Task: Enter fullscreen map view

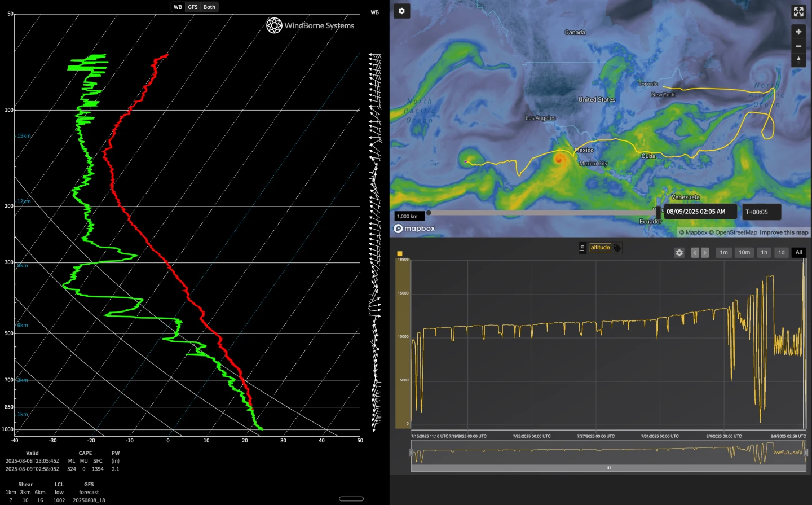Action: 798,11
